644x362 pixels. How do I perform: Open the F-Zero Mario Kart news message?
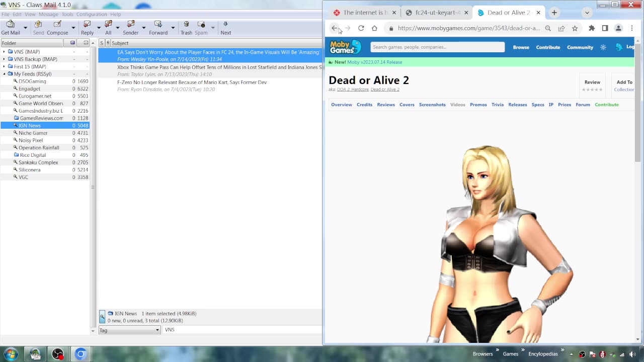click(210, 85)
